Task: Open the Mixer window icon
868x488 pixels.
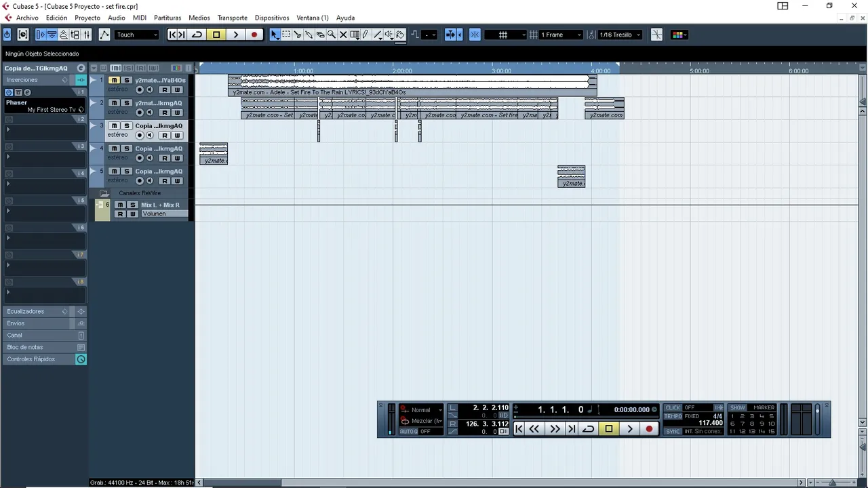Action: pos(85,35)
